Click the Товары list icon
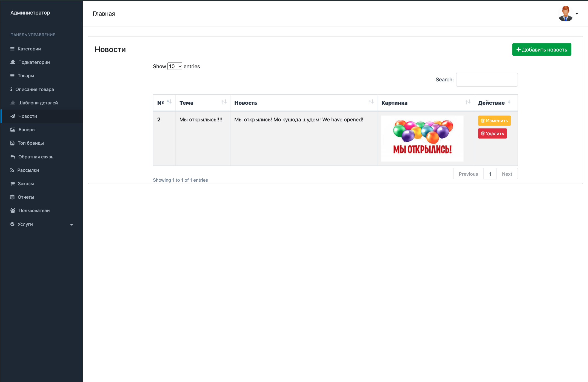 pos(12,76)
